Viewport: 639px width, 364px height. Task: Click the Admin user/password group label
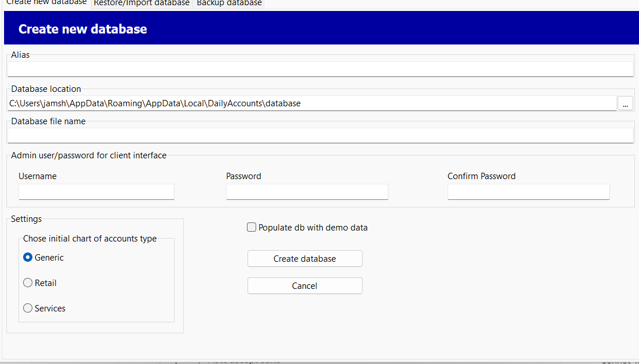(88, 155)
